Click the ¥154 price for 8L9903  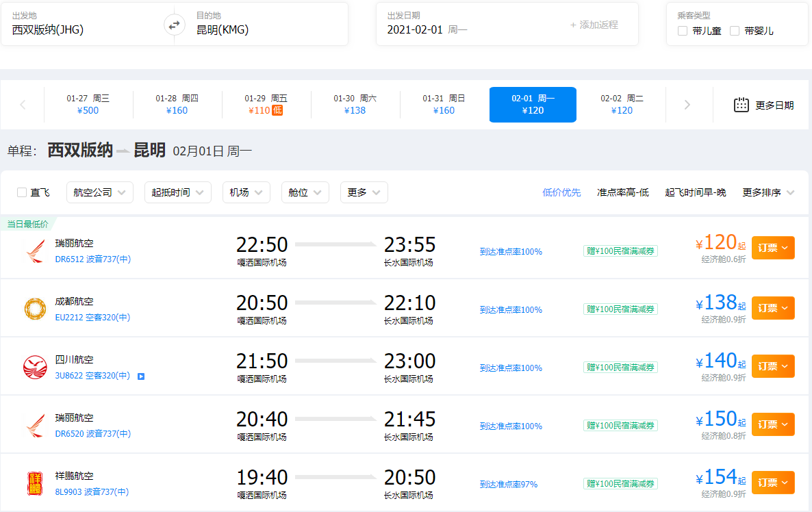(x=720, y=477)
